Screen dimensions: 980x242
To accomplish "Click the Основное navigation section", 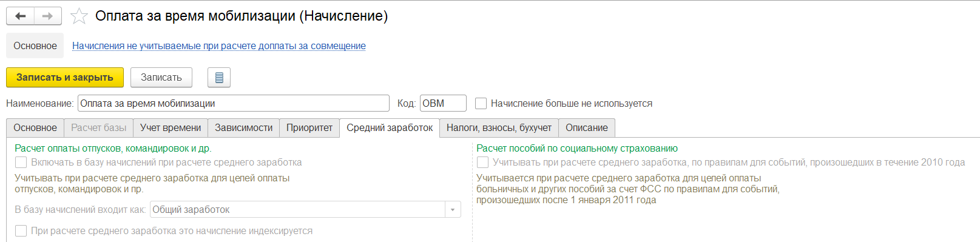I will 35,45.
